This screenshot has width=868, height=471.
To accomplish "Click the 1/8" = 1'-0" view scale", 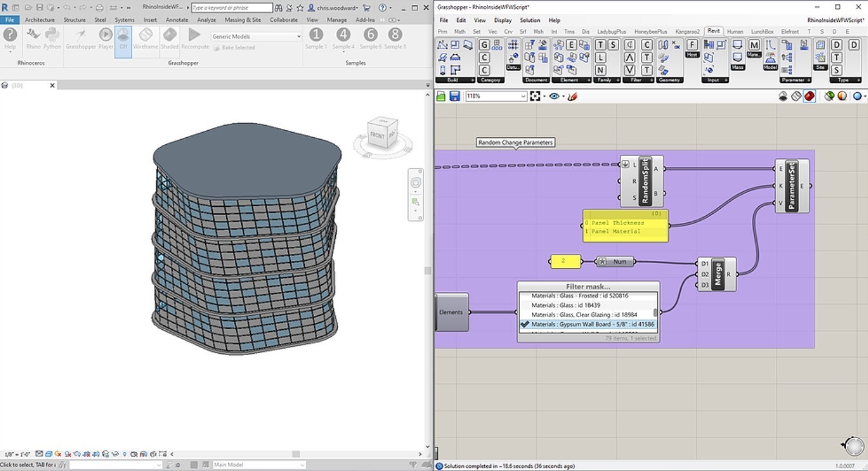I will pos(17,454).
